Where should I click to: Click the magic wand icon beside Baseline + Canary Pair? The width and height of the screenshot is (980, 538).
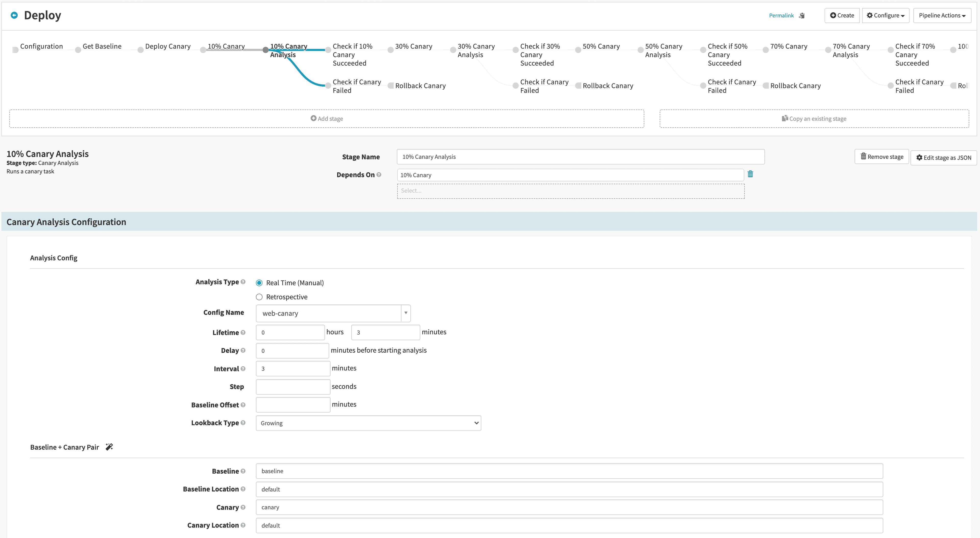(x=109, y=447)
